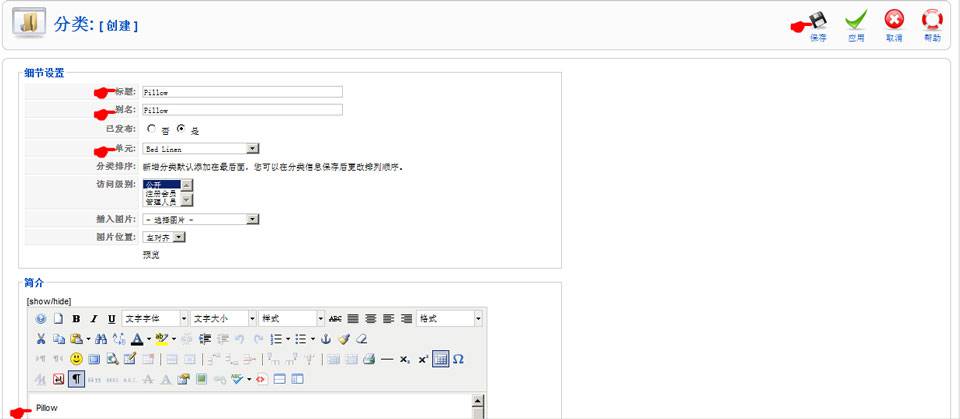Click the New Document icon in editor
The image size is (960, 419).
(x=58, y=319)
